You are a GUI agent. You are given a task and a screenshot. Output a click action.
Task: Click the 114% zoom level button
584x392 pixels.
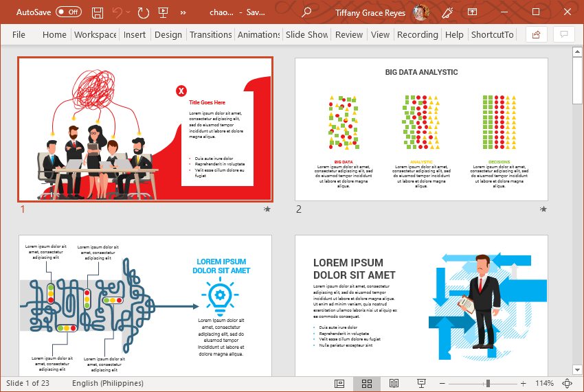(544, 383)
